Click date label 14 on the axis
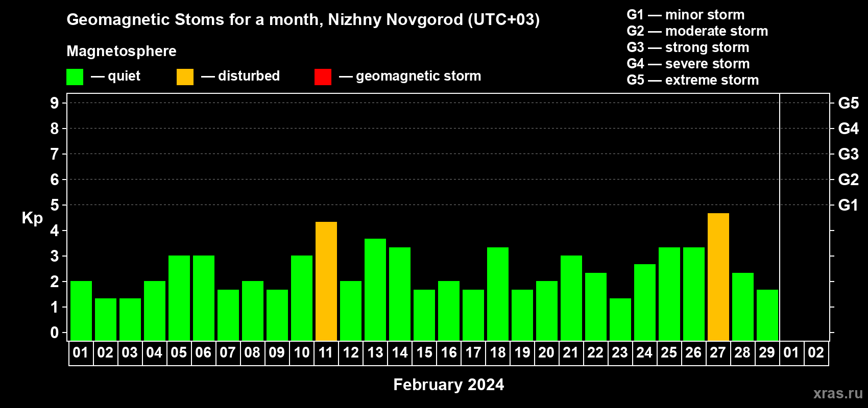 [400, 352]
